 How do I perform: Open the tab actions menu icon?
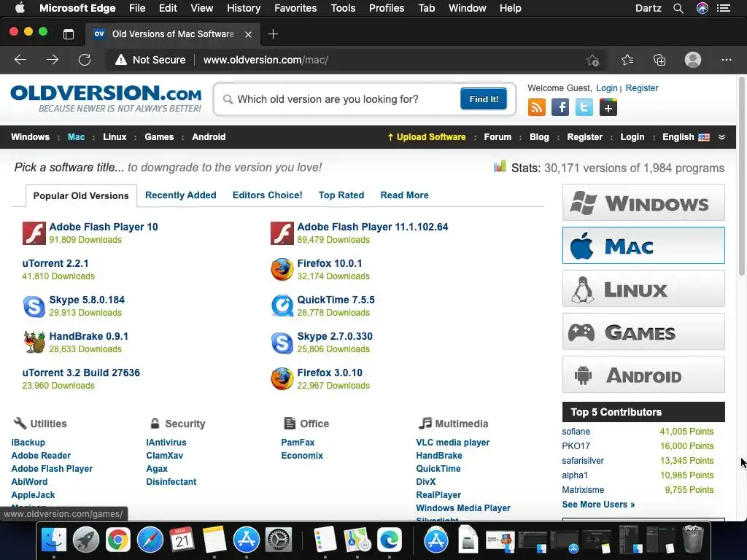pyautogui.click(x=69, y=34)
